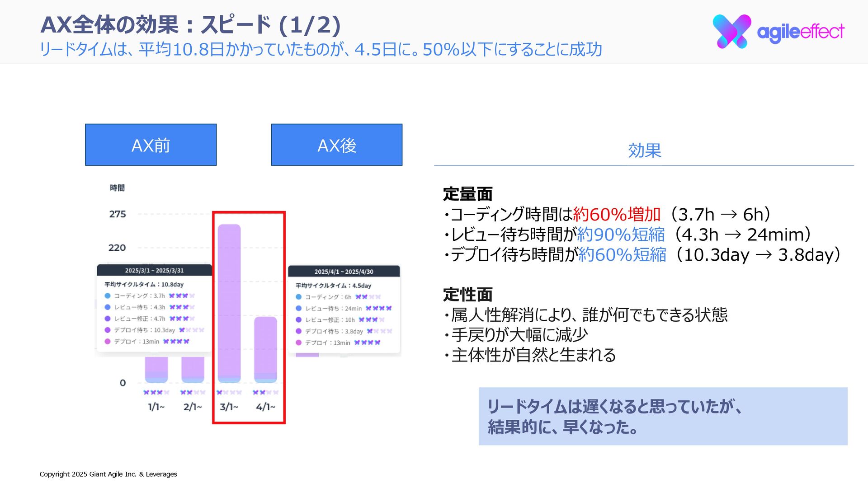868x488 pixels.
Task: Click the agileeffect X logo icon
Action: 731,31
